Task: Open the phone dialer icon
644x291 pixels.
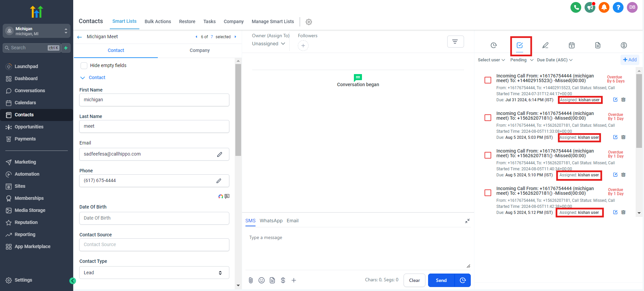Action: click(576, 7)
